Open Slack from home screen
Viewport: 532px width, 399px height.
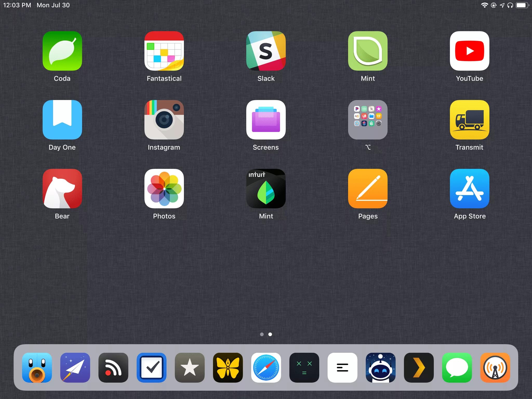pos(266,51)
